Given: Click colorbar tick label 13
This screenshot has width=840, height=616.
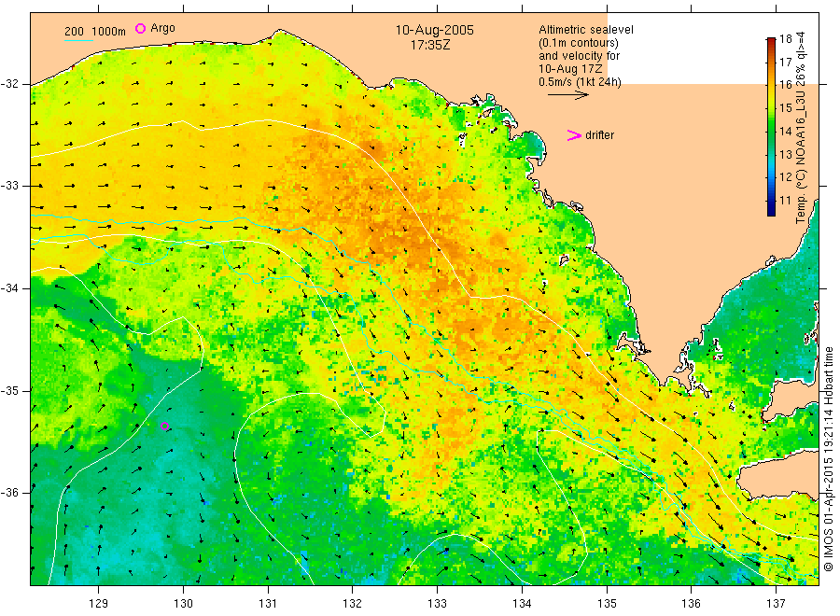Looking at the screenshot, I should 785,155.
